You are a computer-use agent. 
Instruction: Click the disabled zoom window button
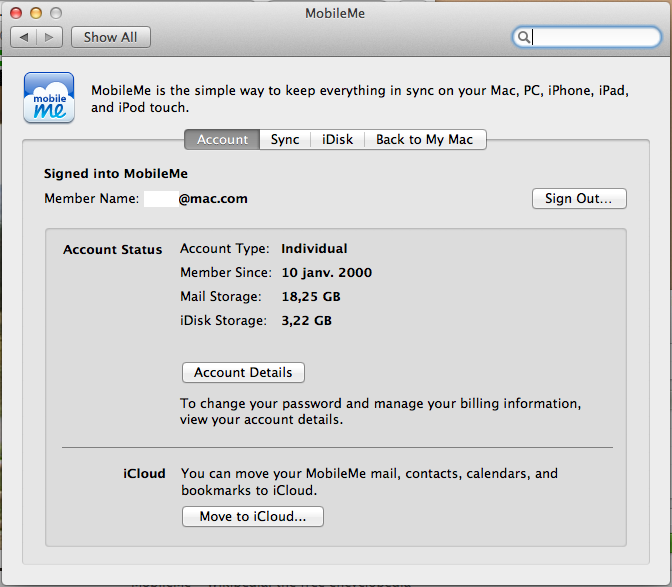coord(56,13)
